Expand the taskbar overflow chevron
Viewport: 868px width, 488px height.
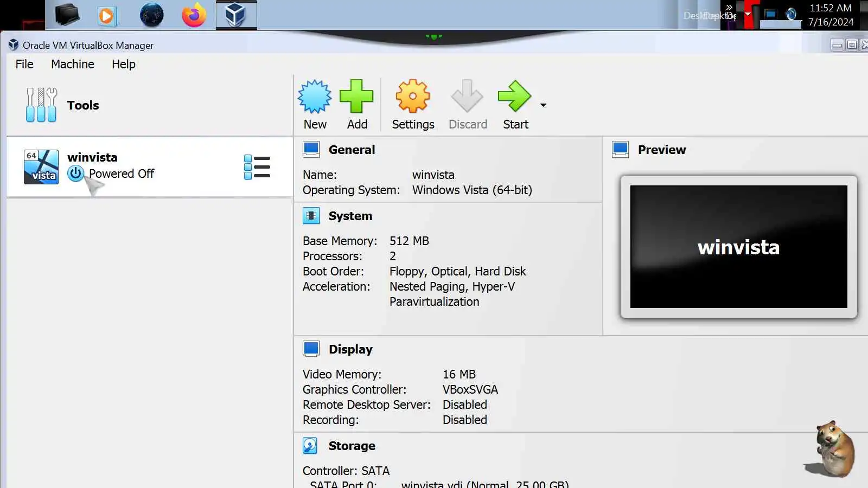point(729,7)
